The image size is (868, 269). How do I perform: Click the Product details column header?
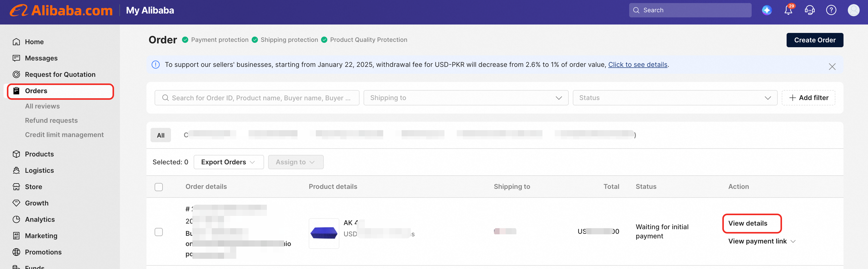click(x=333, y=187)
